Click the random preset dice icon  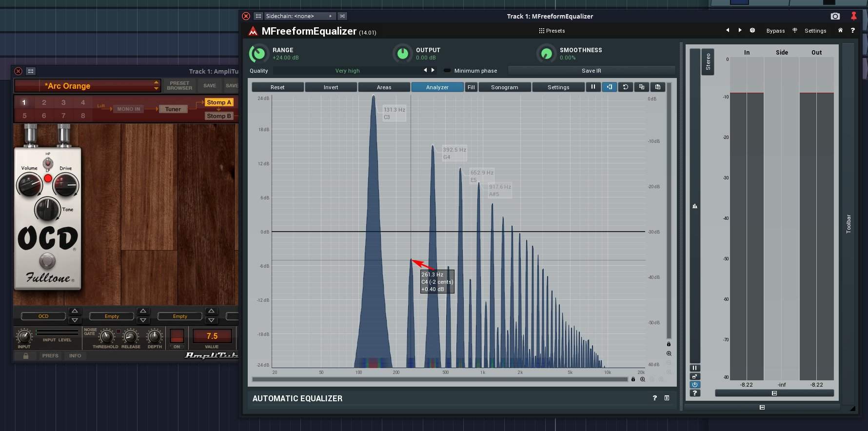point(752,30)
